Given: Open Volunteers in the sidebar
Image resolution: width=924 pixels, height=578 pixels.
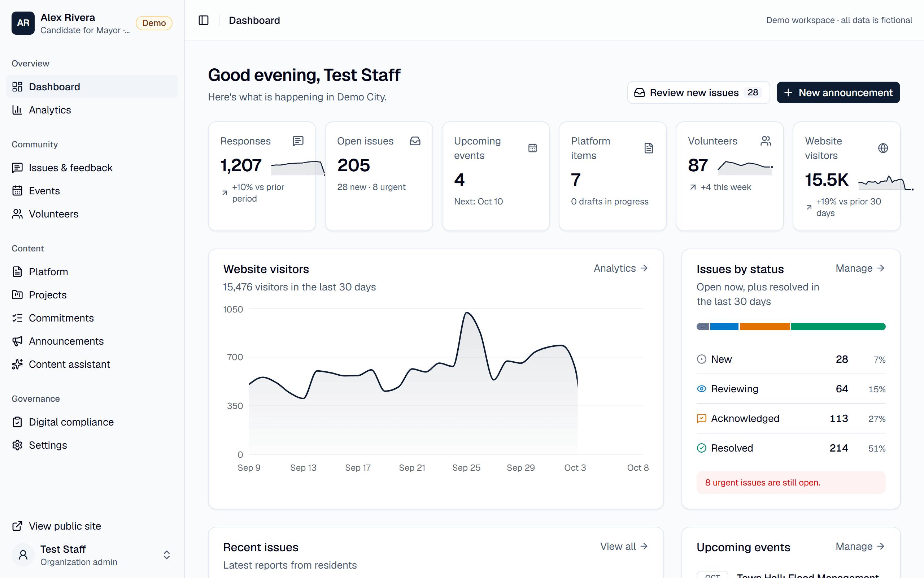Looking at the screenshot, I should point(92,214).
